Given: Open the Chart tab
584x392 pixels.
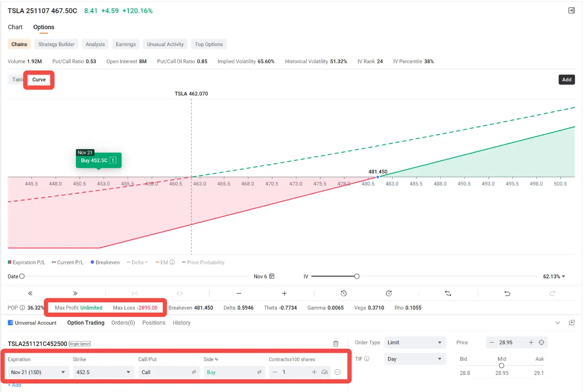Looking at the screenshot, I should coord(15,27).
